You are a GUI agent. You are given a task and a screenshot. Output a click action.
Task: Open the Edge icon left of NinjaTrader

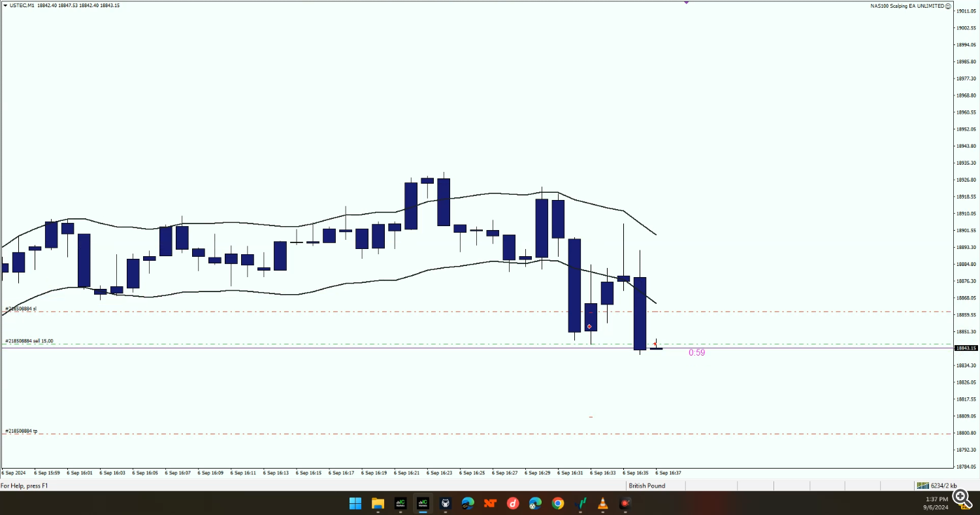tap(468, 503)
